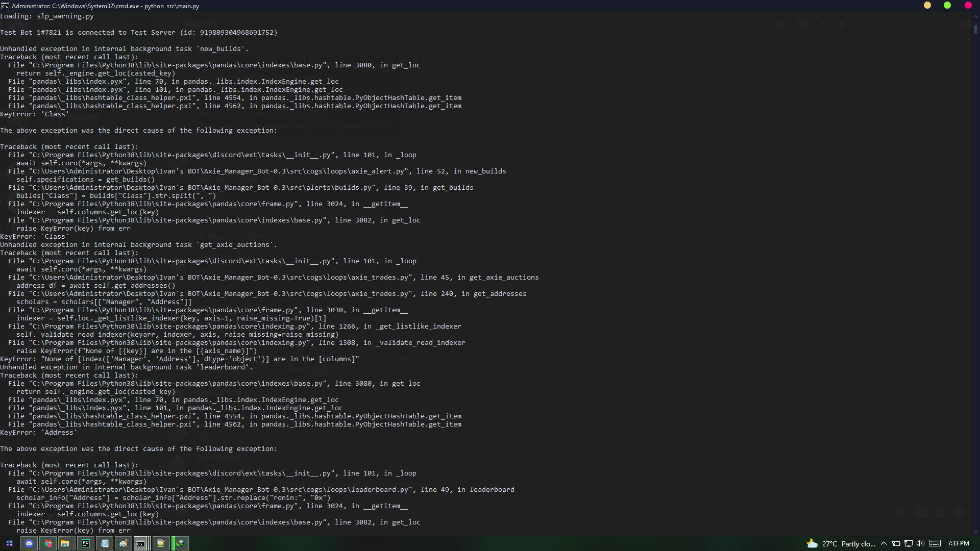
Task: Switch to the running Command Prompt taskbar icon
Action: [140, 543]
